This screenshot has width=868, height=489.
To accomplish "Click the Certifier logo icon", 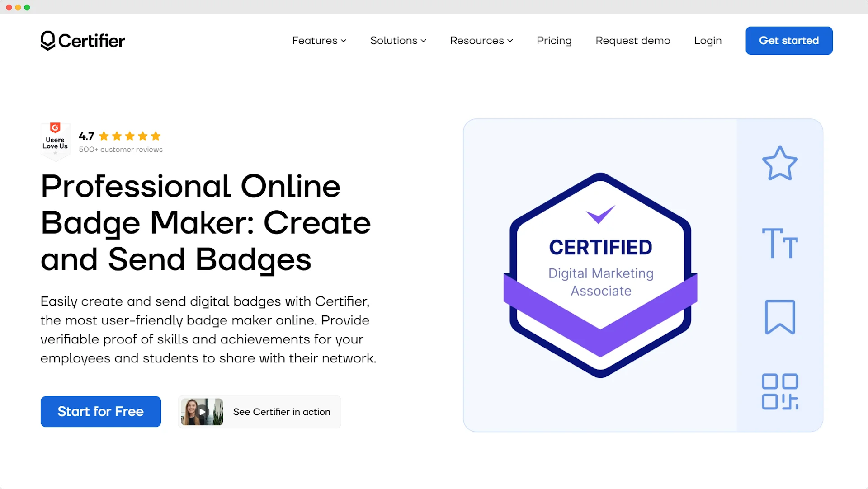I will pyautogui.click(x=47, y=41).
